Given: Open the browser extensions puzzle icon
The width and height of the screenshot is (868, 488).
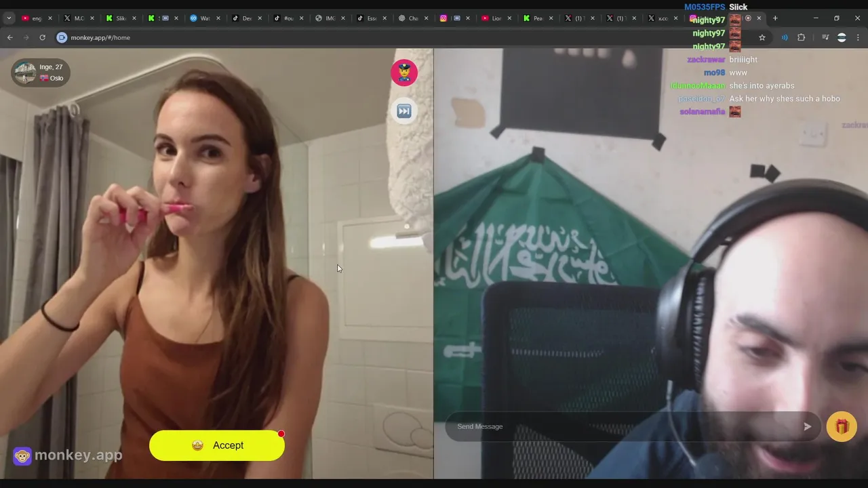Looking at the screenshot, I should tap(801, 37).
